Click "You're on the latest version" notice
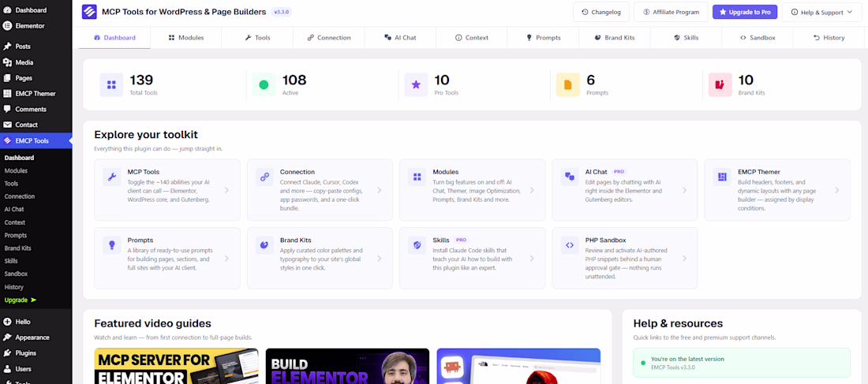 click(742, 363)
